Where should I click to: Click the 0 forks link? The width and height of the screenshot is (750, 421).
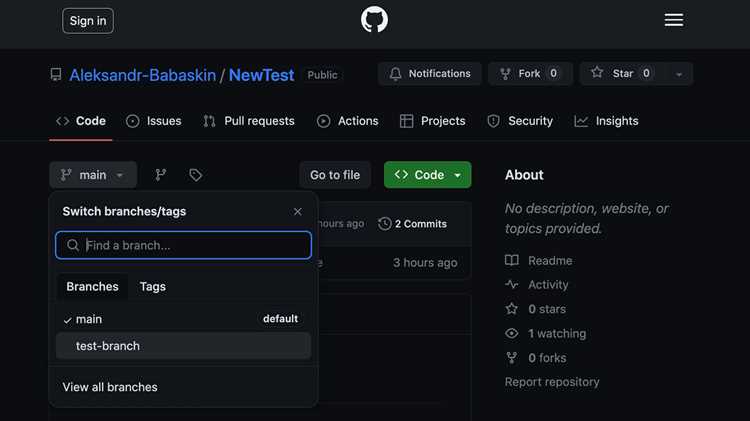(547, 358)
